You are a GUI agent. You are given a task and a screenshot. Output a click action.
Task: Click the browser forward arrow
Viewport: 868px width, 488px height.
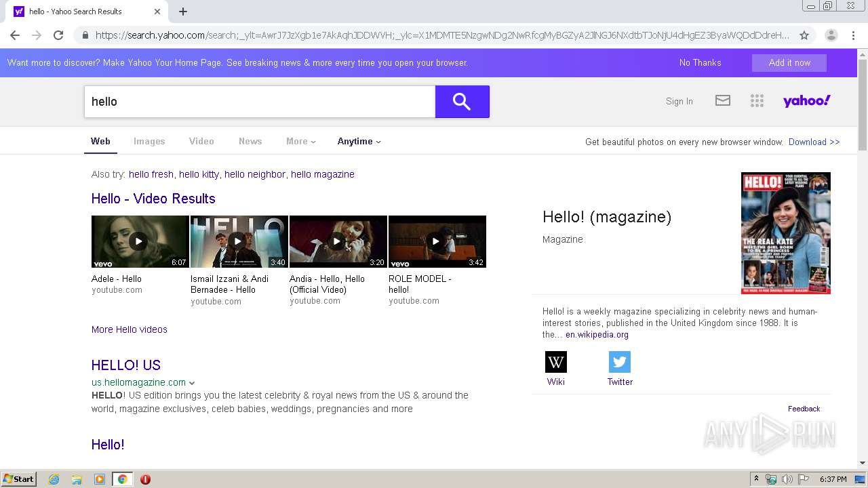pos(37,35)
